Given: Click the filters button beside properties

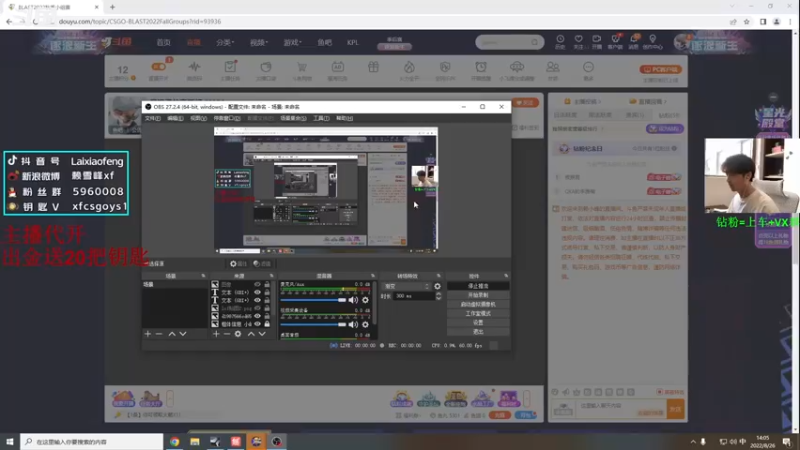Looking at the screenshot, I should [263, 264].
